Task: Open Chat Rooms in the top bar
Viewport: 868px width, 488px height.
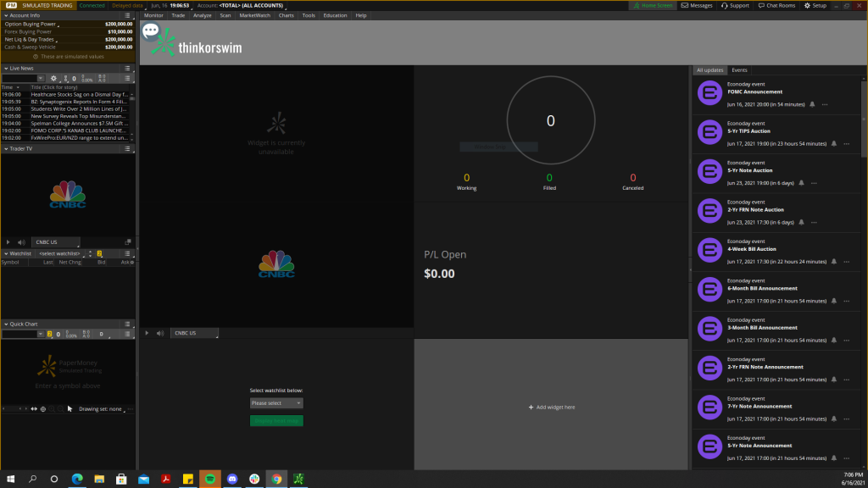Action: point(776,6)
